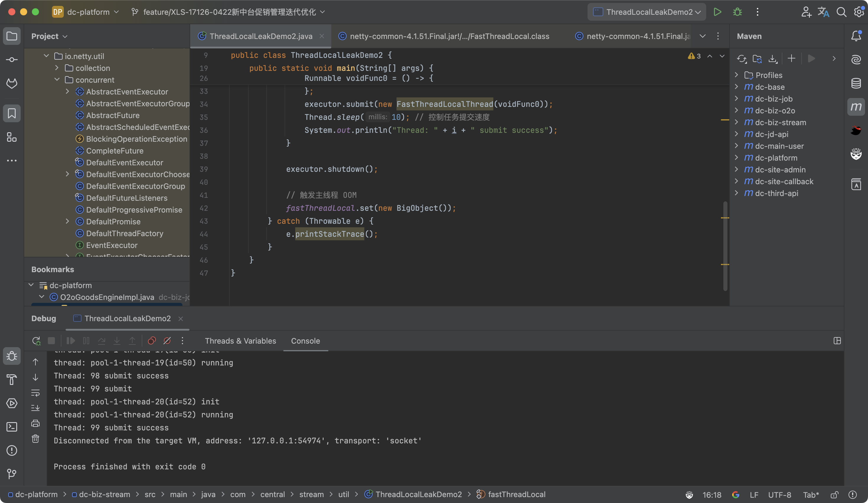Open the FastThreadLocal.class editor tab
868x503 pixels.
click(x=449, y=36)
